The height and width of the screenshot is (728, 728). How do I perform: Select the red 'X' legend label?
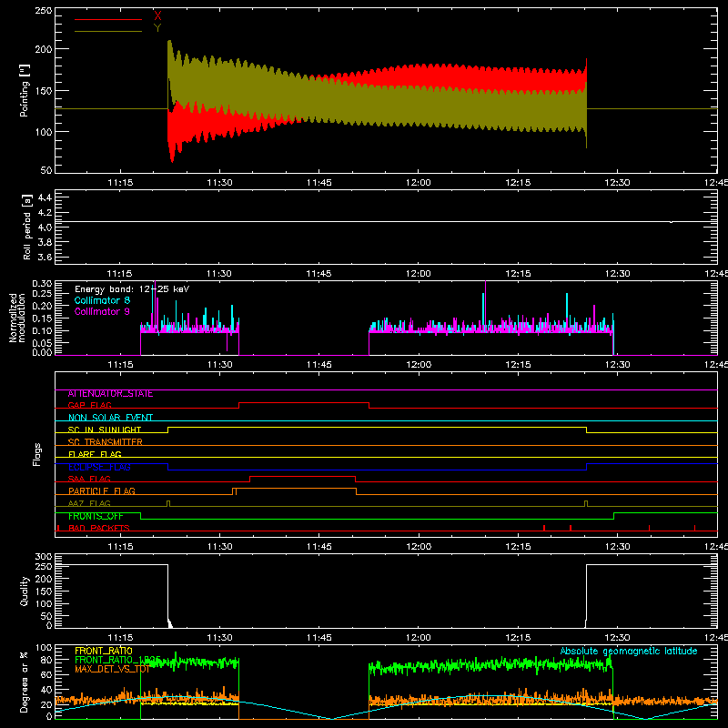[157, 16]
